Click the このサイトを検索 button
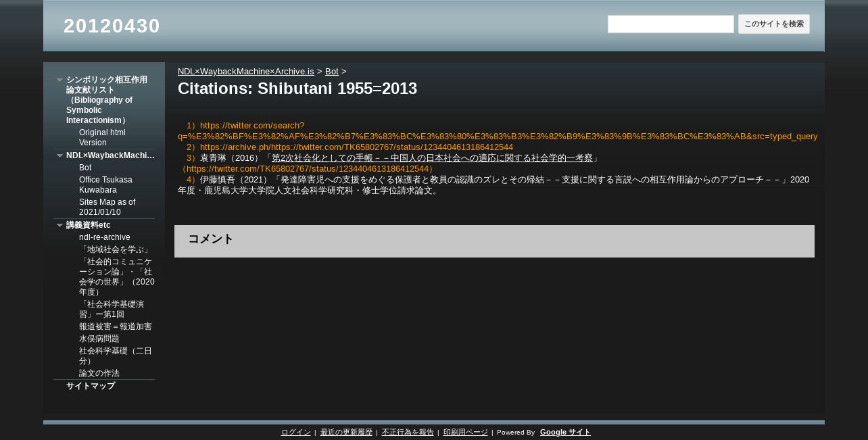This screenshot has height=440, width=868. point(774,24)
